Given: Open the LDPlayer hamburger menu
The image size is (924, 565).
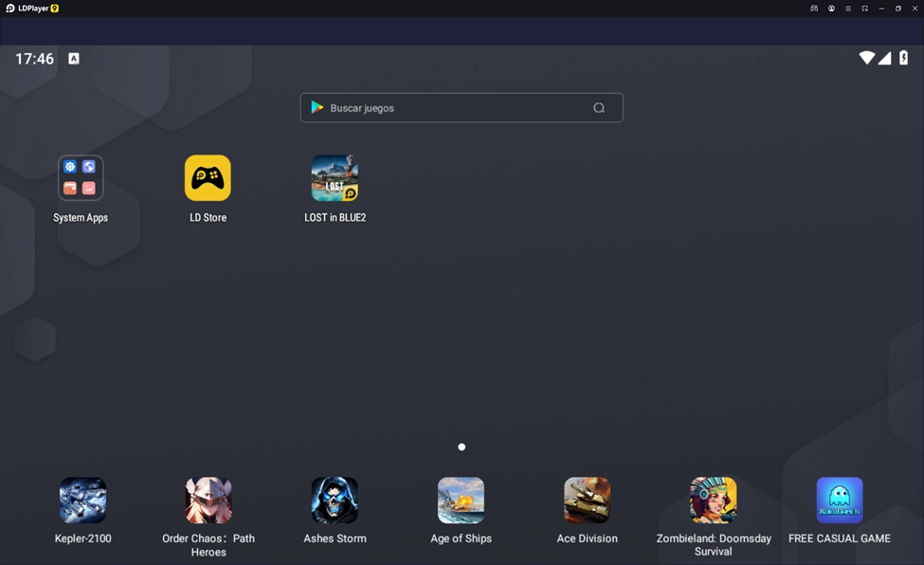Looking at the screenshot, I should point(848,9).
